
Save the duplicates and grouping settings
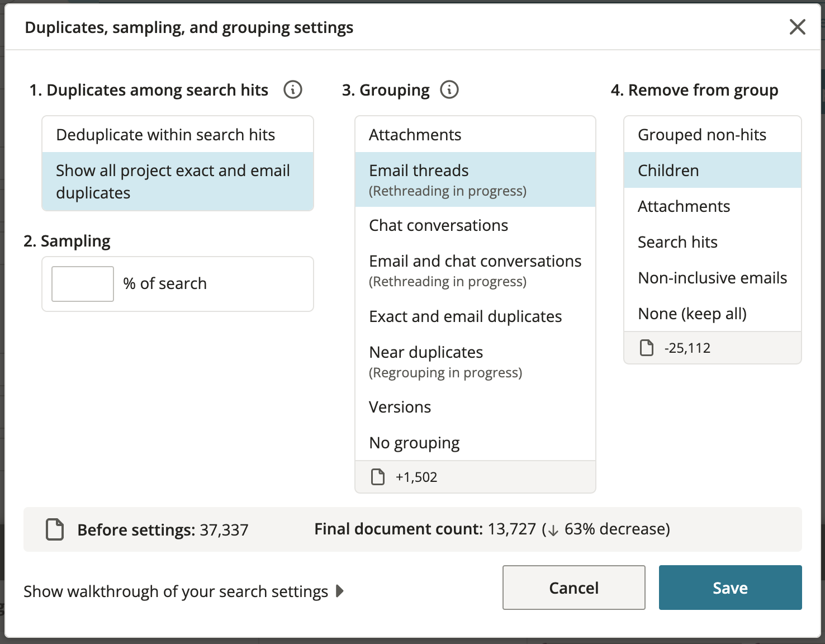pos(730,588)
